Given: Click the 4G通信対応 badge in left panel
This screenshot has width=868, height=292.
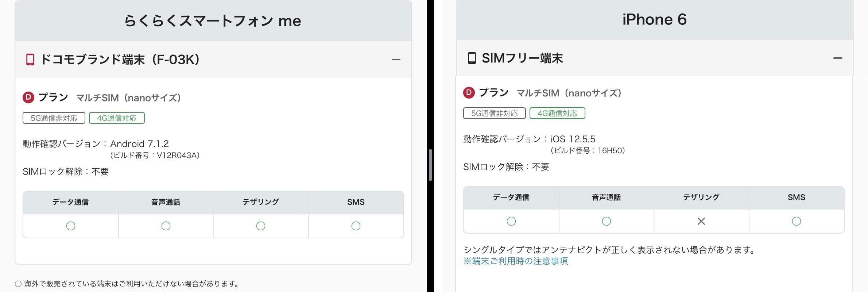Looking at the screenshot, I should pos(117,118).
